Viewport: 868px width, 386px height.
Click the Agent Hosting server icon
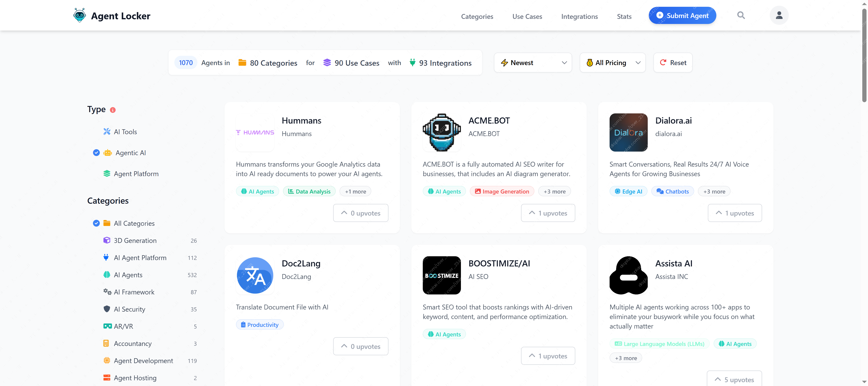[107, 378]
